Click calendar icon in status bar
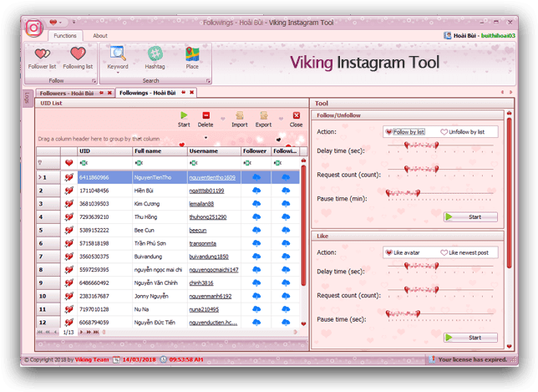The image size is (538, 392). [117, 359]
